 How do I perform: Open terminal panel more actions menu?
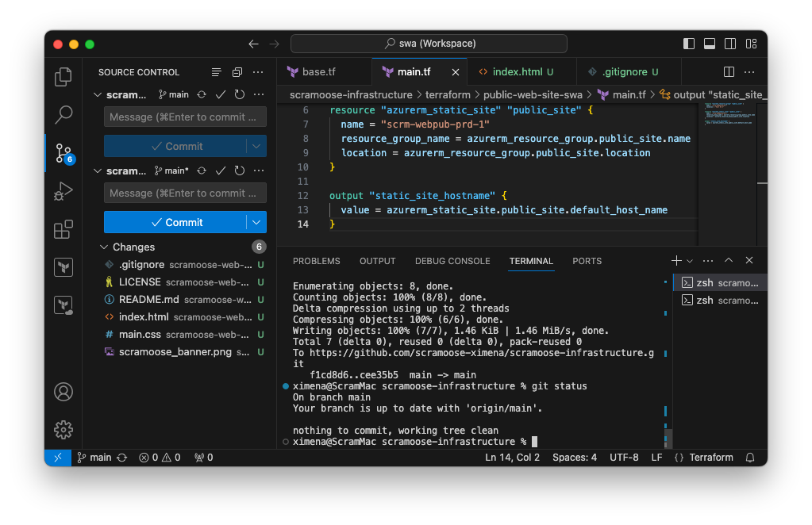(x=708, y=261)
